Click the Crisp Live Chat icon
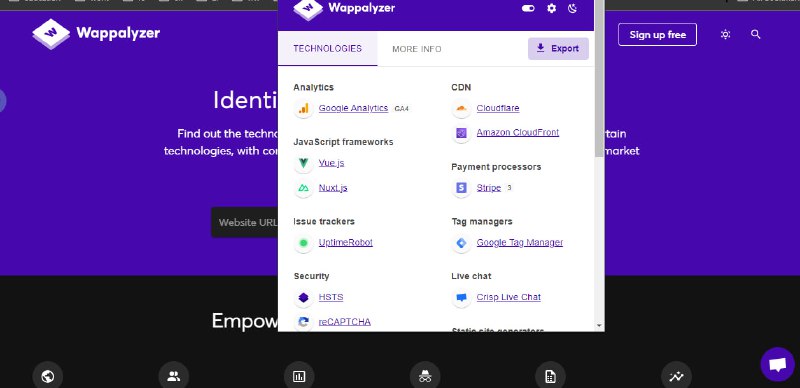 pos(461,297)
